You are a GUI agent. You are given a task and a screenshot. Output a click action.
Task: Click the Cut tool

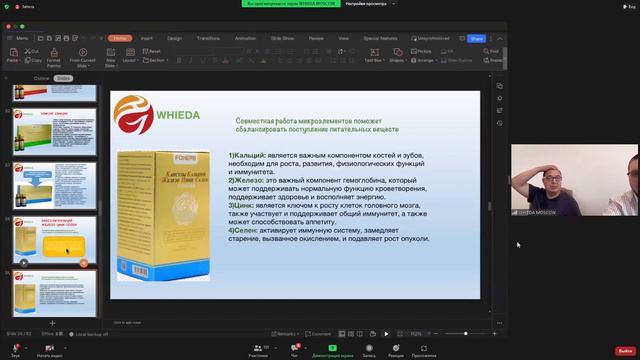point(31,51)
